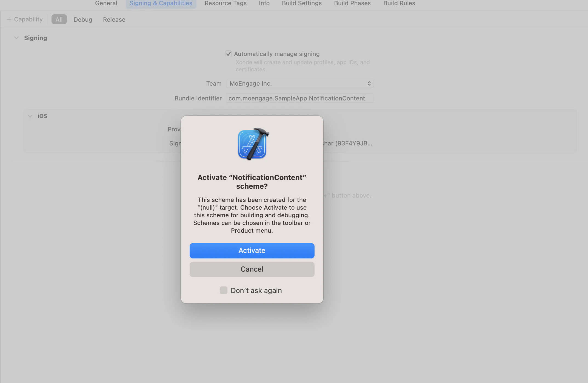Image resolution: width=588 pixels, height=383 pixels.
Task: Toggle Automatically manage signing checkbox
Action: click(229, 54)
